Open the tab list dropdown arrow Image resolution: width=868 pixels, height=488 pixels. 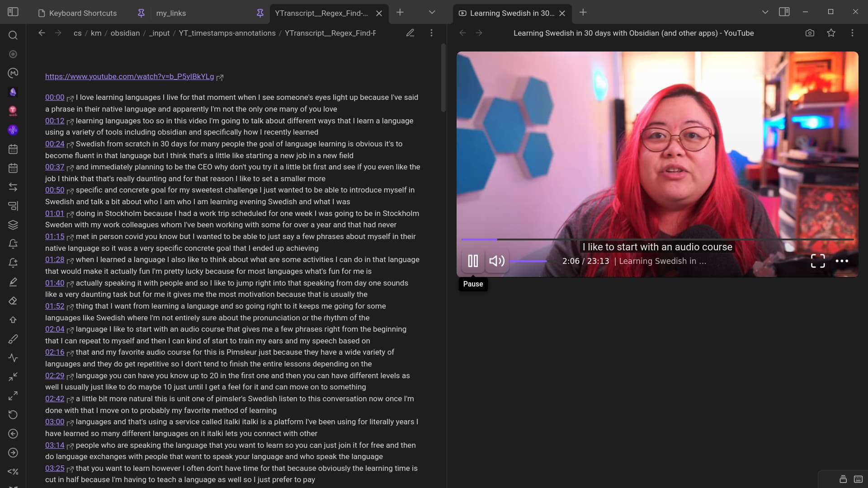[x=432, y=12]
